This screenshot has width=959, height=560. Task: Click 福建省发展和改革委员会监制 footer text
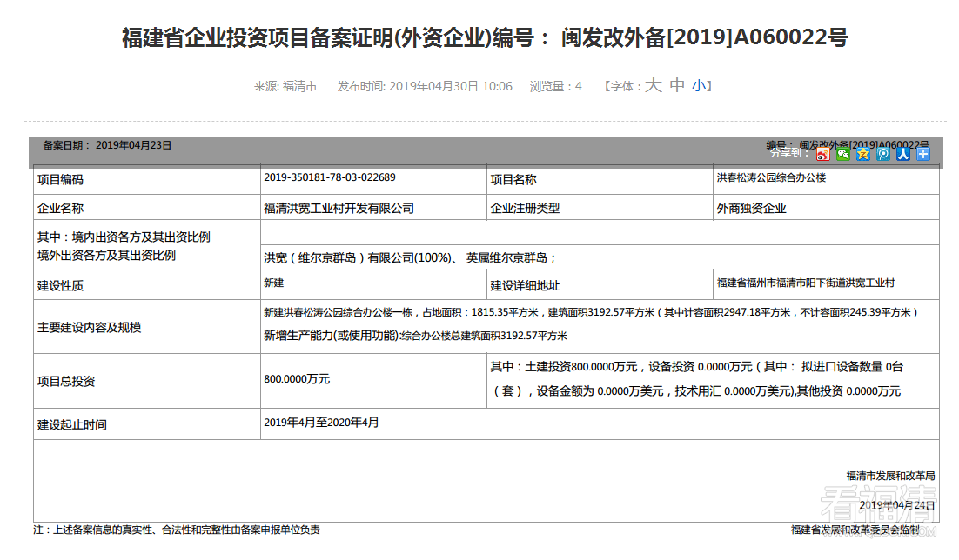point(855,530)
